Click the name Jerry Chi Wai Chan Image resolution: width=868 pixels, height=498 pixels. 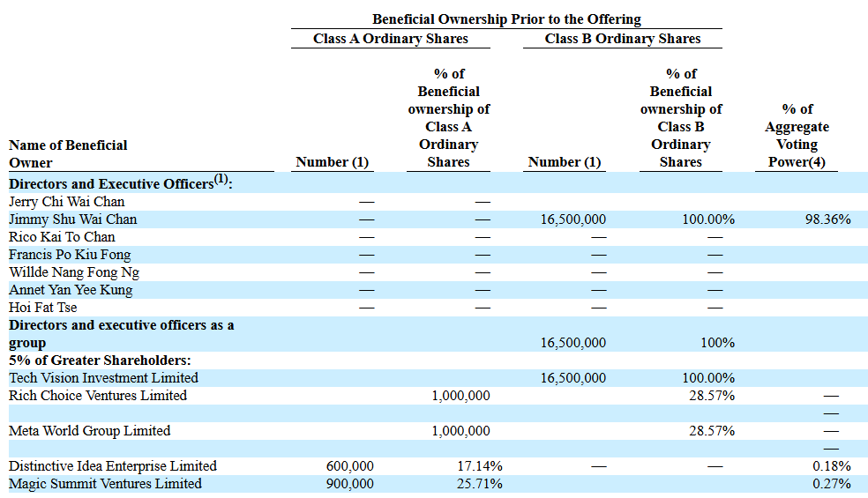pos(67,202)
